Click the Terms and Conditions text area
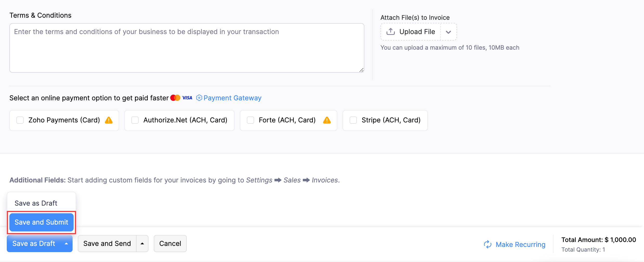Screen dimensions: 644x262 pyautogui.click(x=187, y=48)
